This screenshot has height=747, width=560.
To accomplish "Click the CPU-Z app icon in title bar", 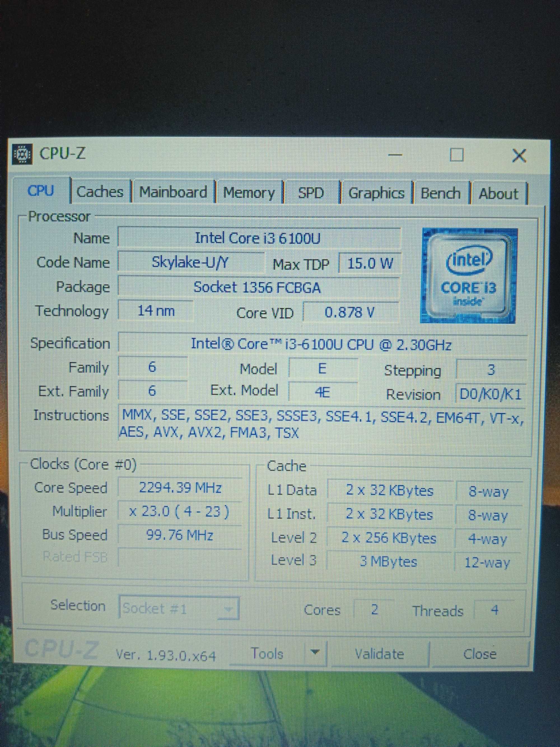I will 22,154.
